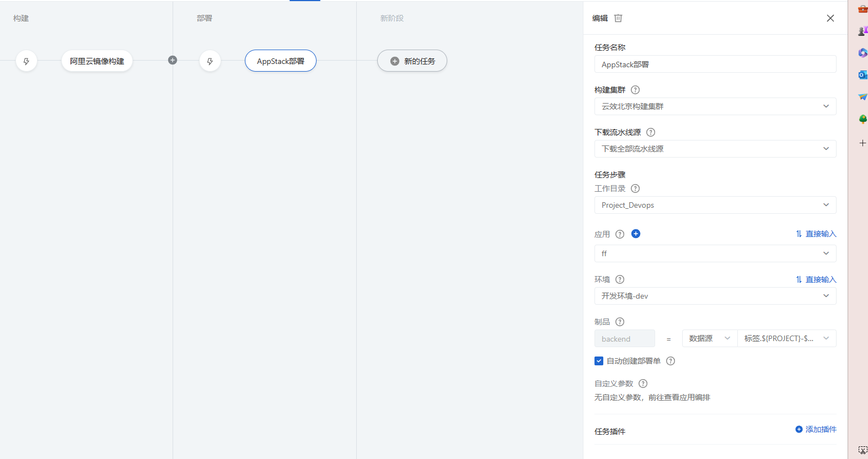Viewport: 868px width, 459px height.
Task: Expand the 工作目录 dropdown showing Project_Devops
Action: pos(715,205)
